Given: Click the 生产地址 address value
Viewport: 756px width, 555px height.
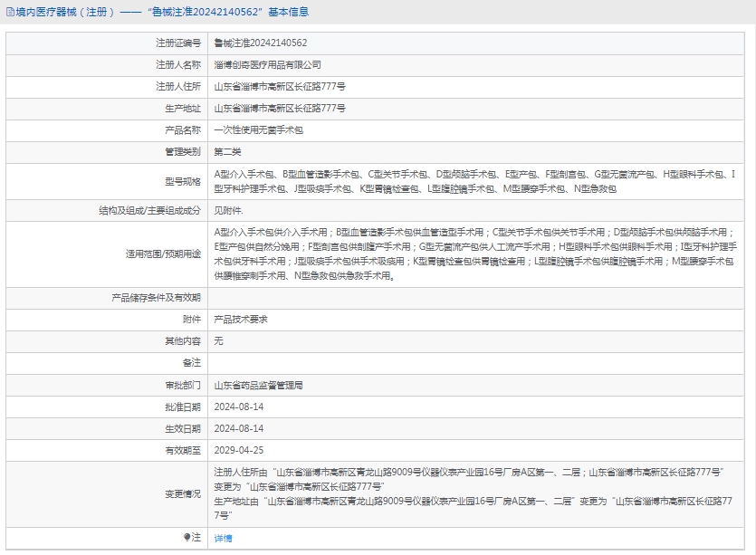Looking at the screenshot, I should 280,109.
